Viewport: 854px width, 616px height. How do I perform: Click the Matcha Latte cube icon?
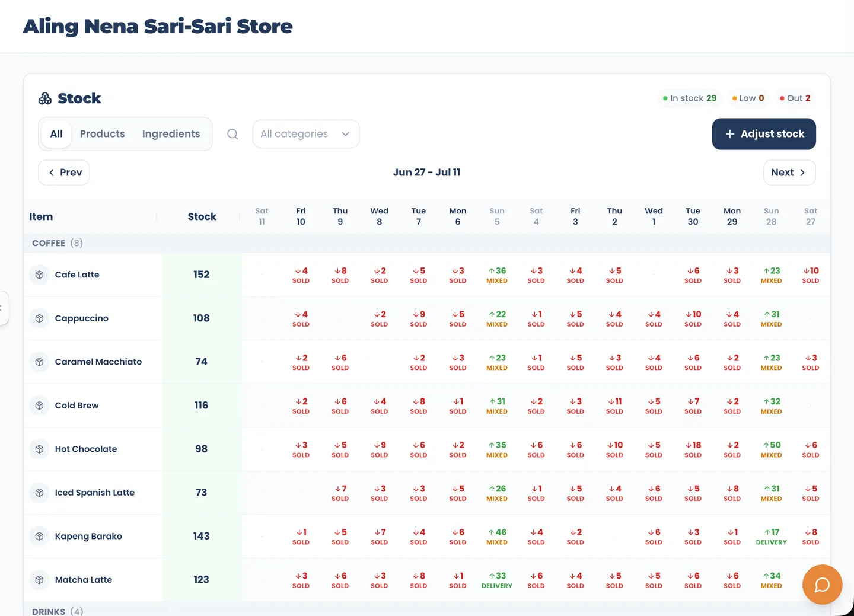(x=39, y=580)
